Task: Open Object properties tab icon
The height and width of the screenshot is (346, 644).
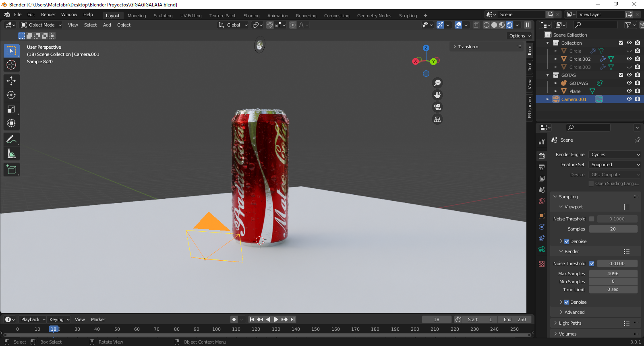Action: point(542,216)
